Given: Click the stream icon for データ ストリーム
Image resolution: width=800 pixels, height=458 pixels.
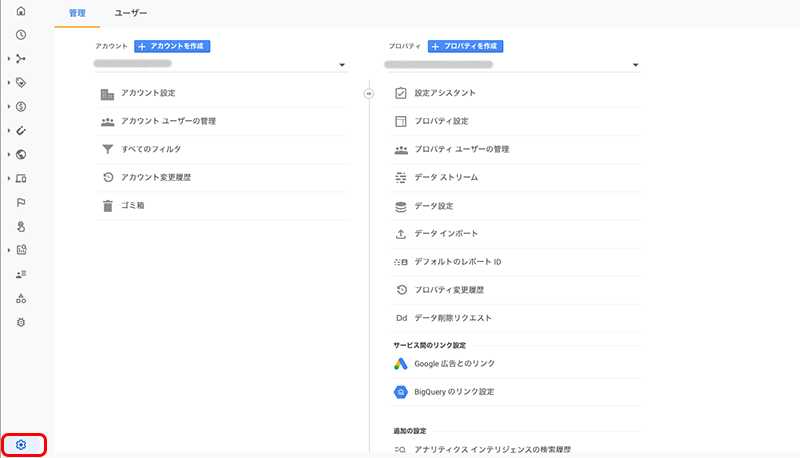Looking at the screenshot, I should (401, 177).
